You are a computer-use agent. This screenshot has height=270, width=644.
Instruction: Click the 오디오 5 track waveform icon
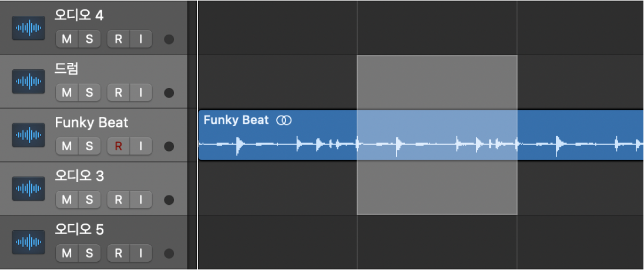tap(29, 242)
